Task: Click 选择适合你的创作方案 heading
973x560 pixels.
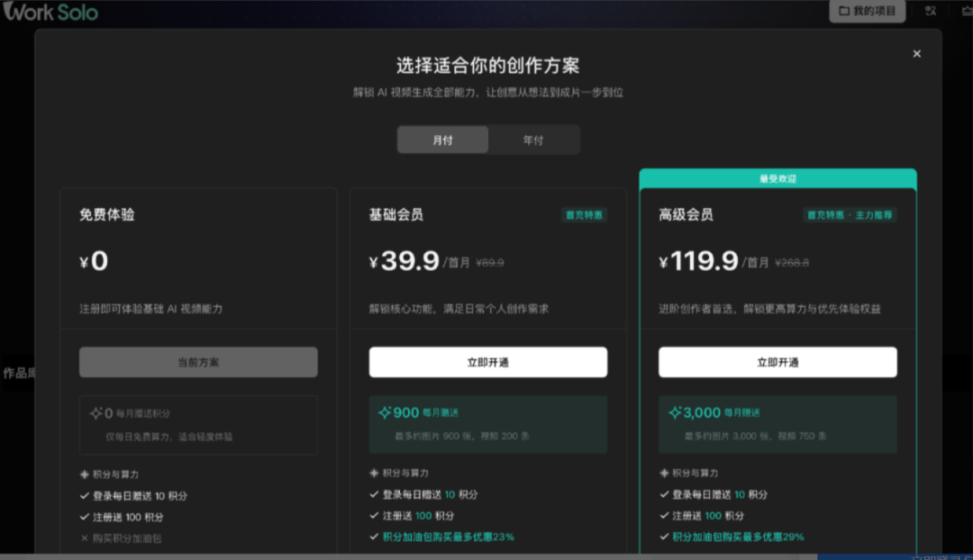Action: tap(487, 65)
